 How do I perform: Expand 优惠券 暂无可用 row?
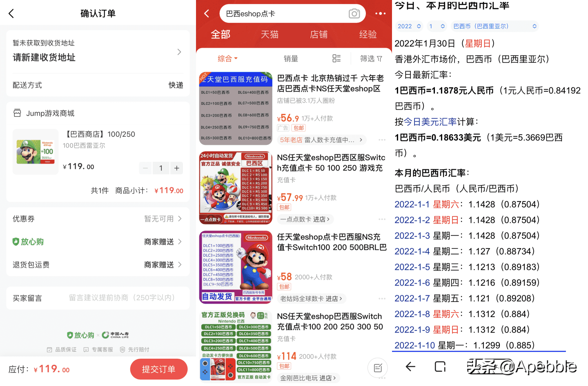[98, 219]
